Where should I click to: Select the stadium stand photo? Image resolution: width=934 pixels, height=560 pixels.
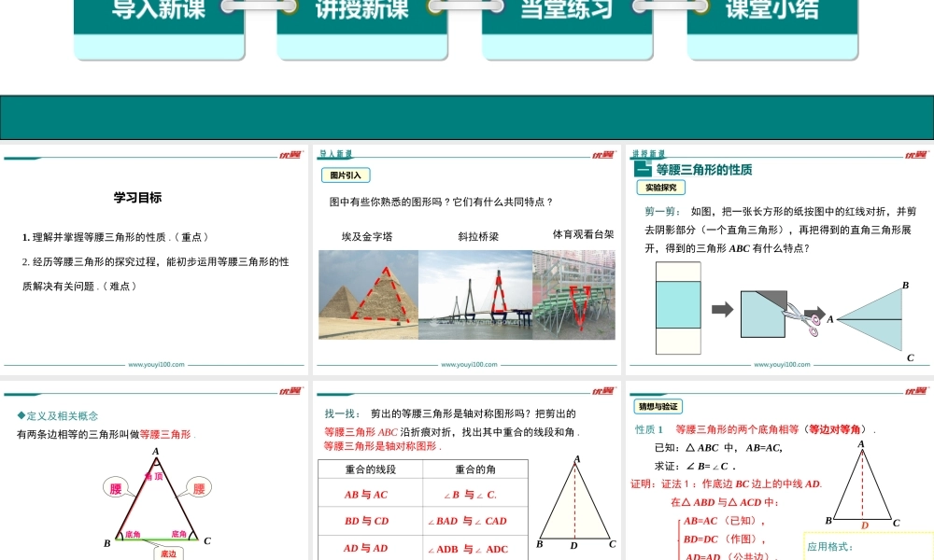[573, 295]
